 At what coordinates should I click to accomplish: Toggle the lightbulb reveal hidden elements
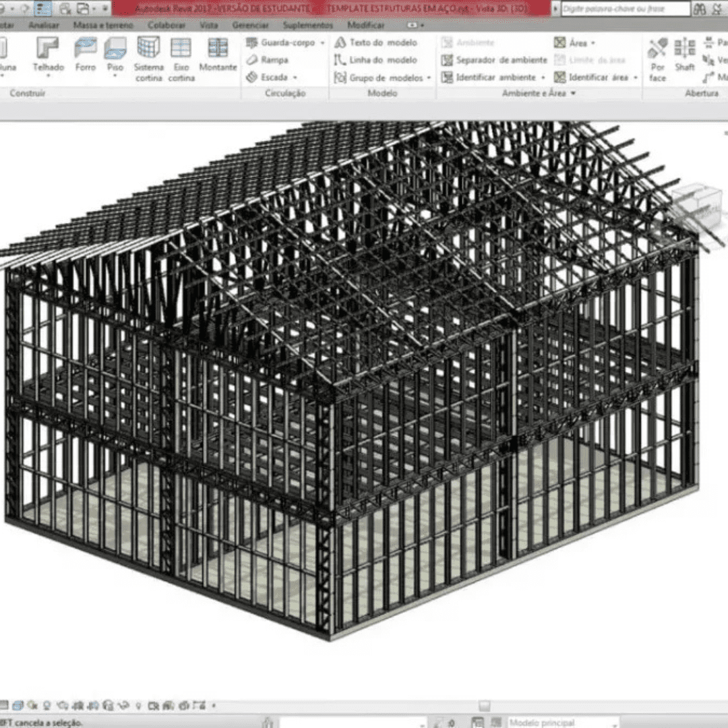click(x=138, y=706)
